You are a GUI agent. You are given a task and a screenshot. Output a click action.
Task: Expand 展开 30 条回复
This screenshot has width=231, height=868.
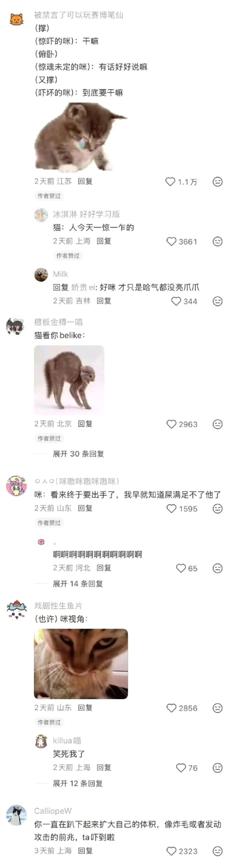tap(78, 454)
